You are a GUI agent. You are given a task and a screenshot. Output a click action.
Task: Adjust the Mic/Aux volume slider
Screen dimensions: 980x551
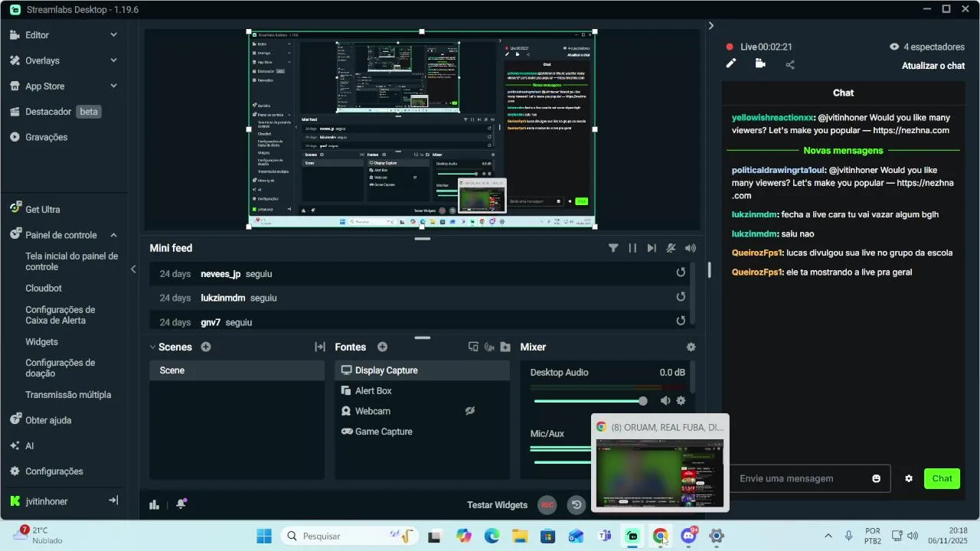click(x=563, y=462)
